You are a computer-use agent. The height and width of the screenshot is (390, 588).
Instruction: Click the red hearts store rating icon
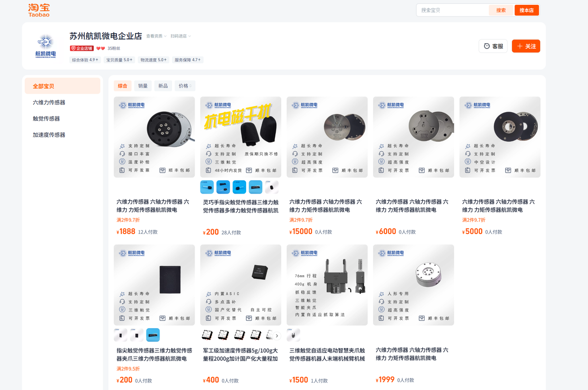pyautogui.click(x=100, y=48)
